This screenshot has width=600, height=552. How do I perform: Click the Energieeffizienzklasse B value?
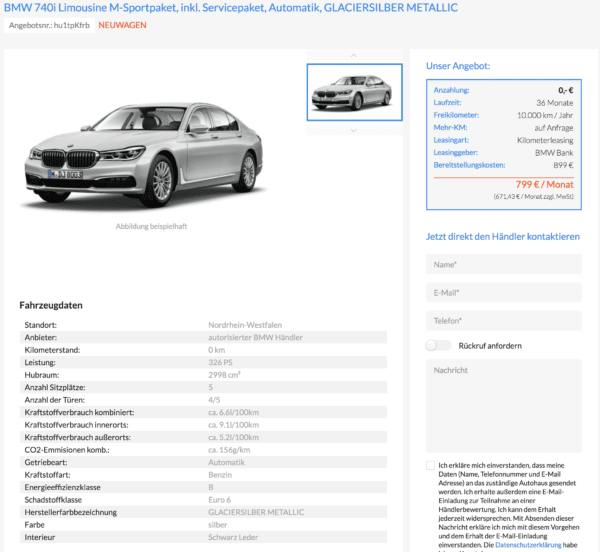tap(211, 487)
